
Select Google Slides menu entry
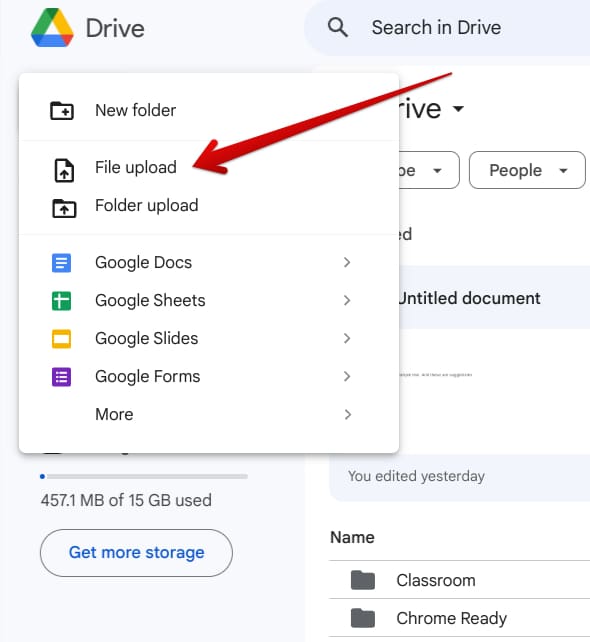[x=209, y=339]
